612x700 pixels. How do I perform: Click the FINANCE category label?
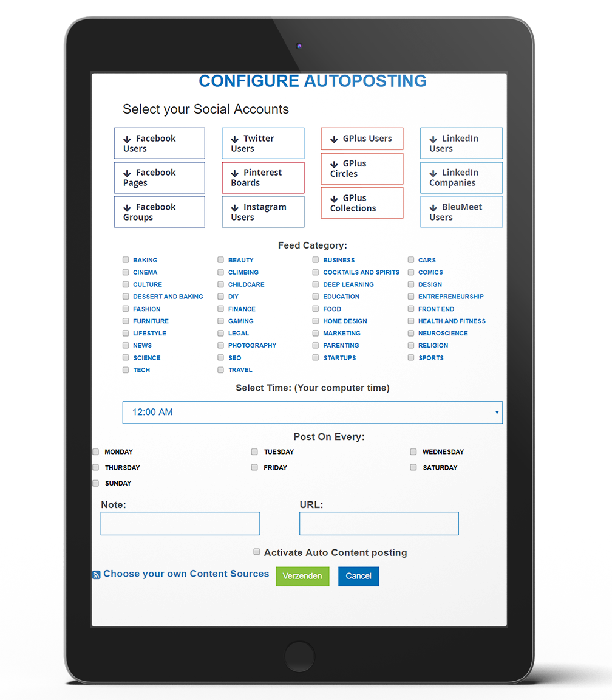[x=242, y=309]
